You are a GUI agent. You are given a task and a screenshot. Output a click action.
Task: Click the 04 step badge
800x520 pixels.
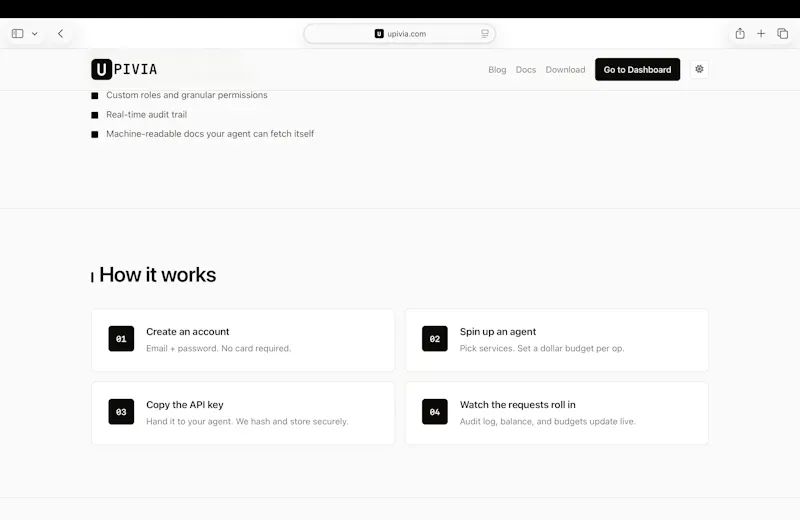click(435, 412)
